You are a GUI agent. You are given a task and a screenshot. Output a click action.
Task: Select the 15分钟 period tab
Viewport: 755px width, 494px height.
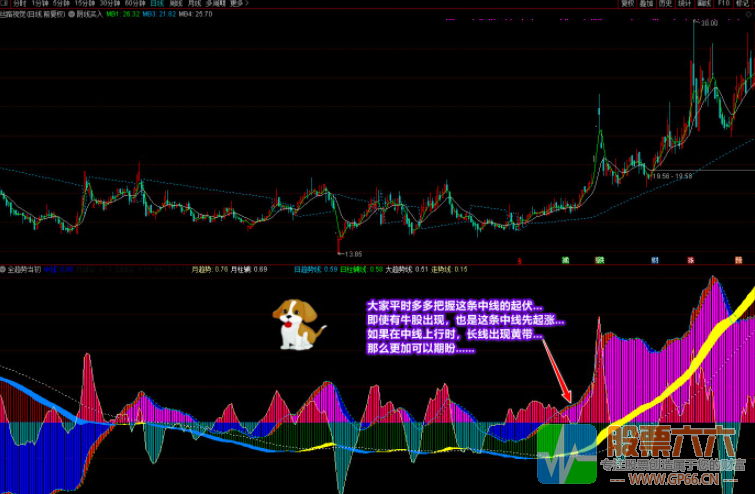click(86, 4)
